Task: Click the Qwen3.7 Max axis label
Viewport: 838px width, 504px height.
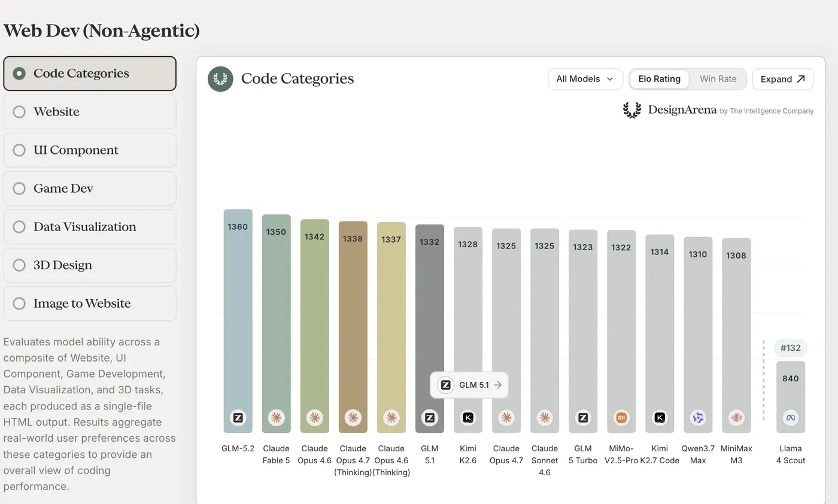Action: 697,454
